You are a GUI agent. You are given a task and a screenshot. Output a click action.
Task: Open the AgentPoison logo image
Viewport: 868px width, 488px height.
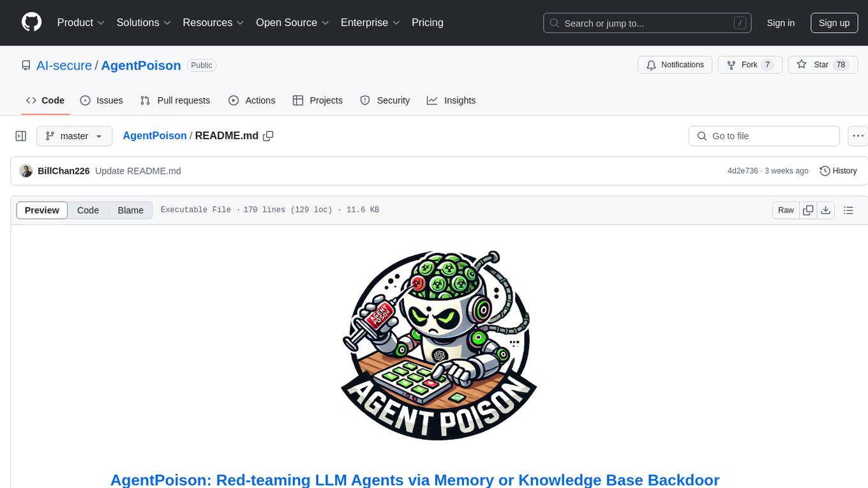pyautogui.click(x=439, y=344)
